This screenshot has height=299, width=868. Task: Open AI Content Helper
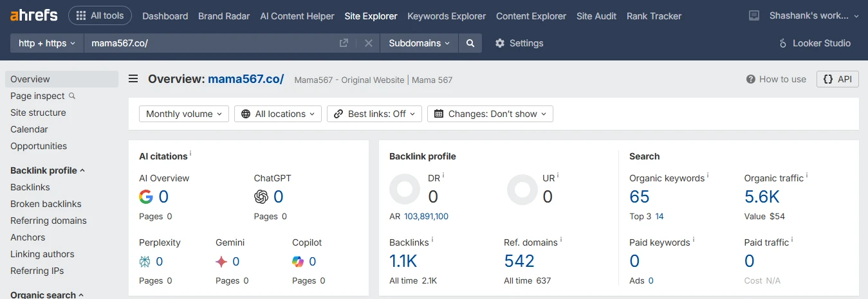(x=297, y=16)
